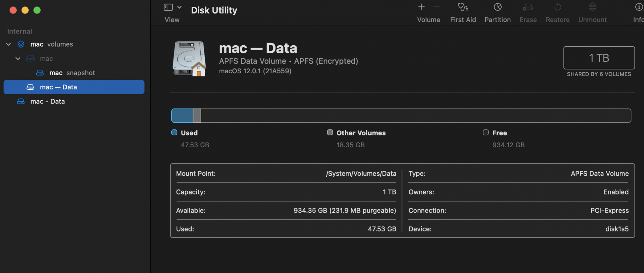Image resolution: width=644 pixels, height=273 pixels.
Task: Click the selected mac — Data disk icon
Action: coord(30,87)
